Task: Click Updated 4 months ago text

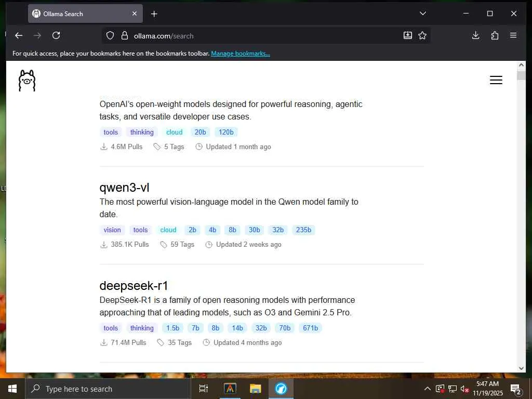Action: coord(247,343)
